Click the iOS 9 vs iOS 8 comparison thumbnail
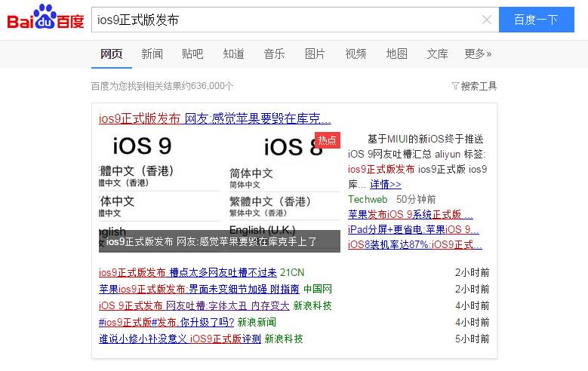 [220, 192]
